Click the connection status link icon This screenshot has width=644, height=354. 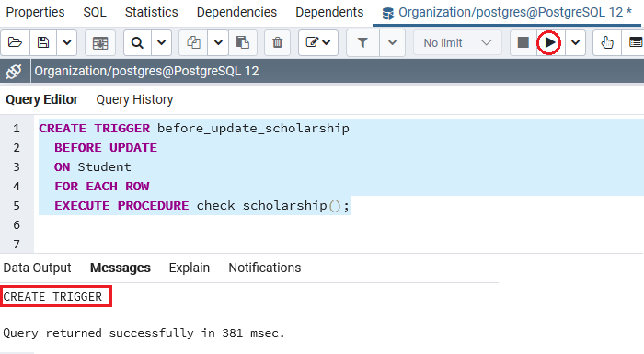pyautogui.click(x=14, y=71)
